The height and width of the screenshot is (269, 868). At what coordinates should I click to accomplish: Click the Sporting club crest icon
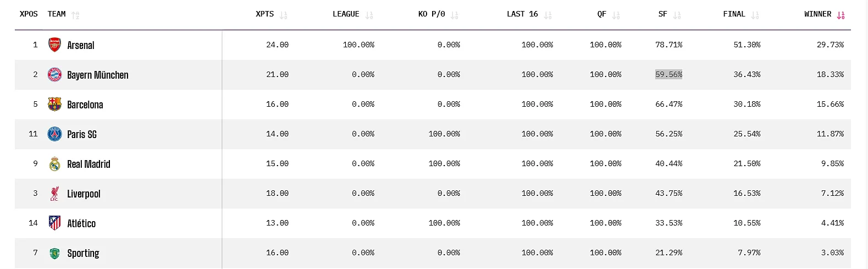coord(54,253)
